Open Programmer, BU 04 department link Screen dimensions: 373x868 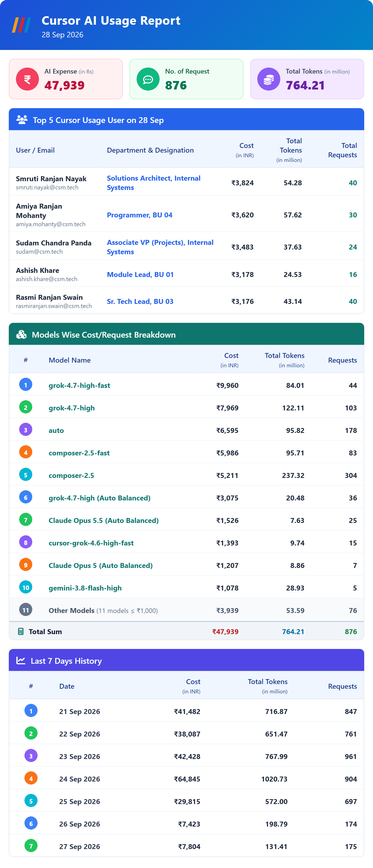[x=139, y=215]
